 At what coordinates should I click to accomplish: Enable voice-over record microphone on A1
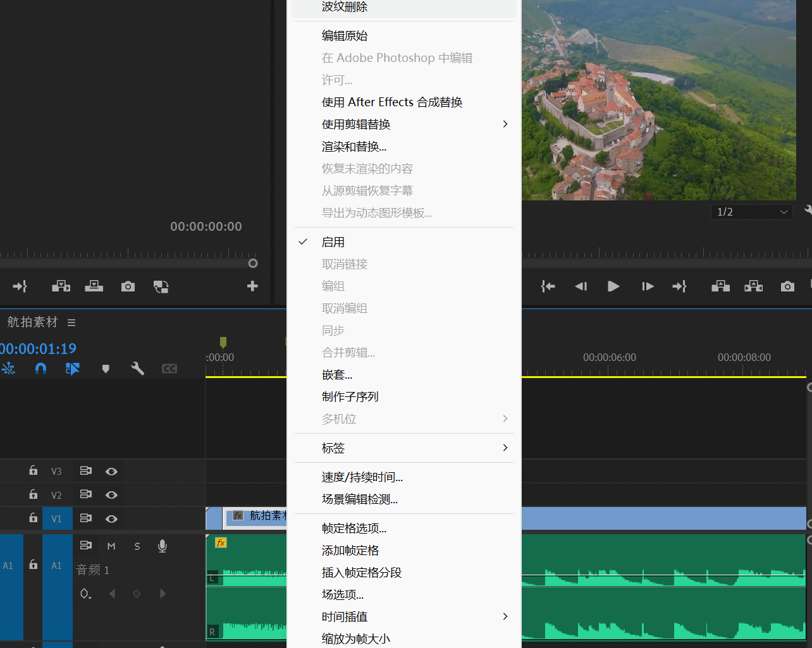coord(163,546)
